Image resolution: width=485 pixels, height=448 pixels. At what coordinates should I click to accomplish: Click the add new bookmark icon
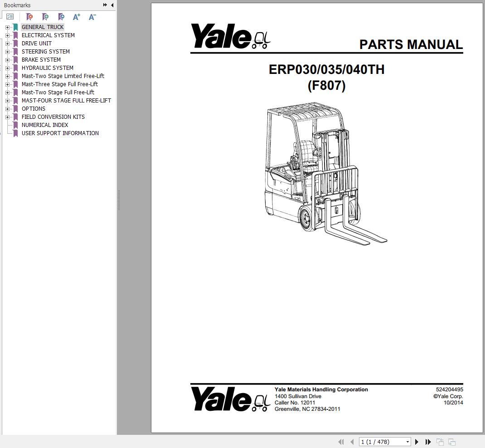click(45, 16)
